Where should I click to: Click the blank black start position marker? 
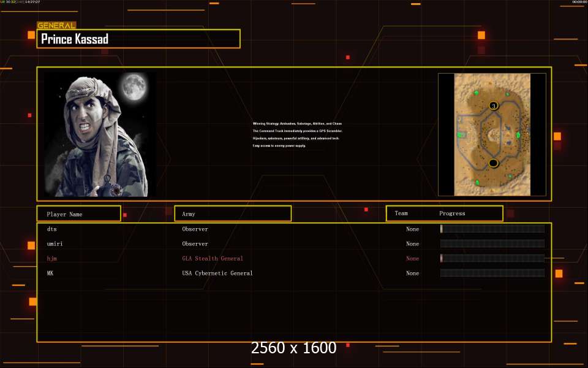click(493, 163)
